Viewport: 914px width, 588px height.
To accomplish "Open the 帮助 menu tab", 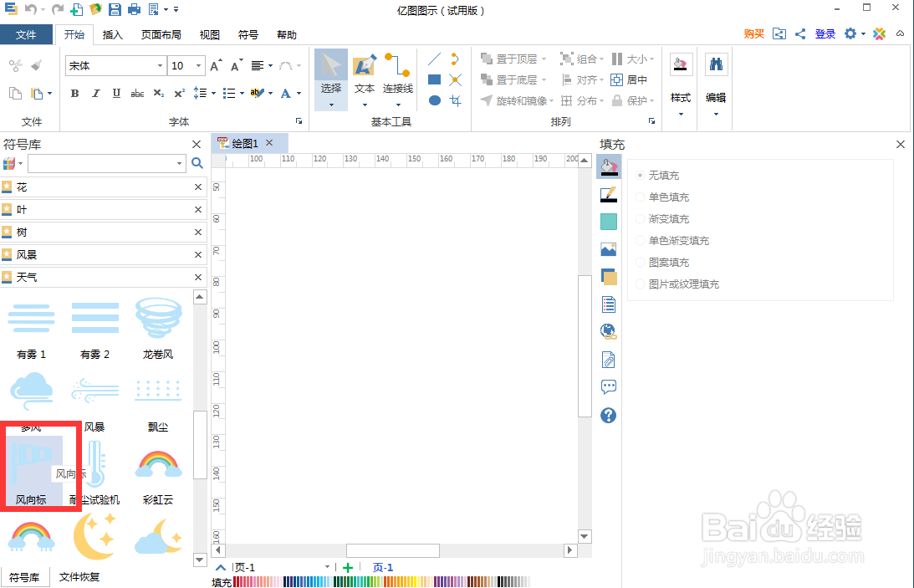I will [x=287, y=34].
